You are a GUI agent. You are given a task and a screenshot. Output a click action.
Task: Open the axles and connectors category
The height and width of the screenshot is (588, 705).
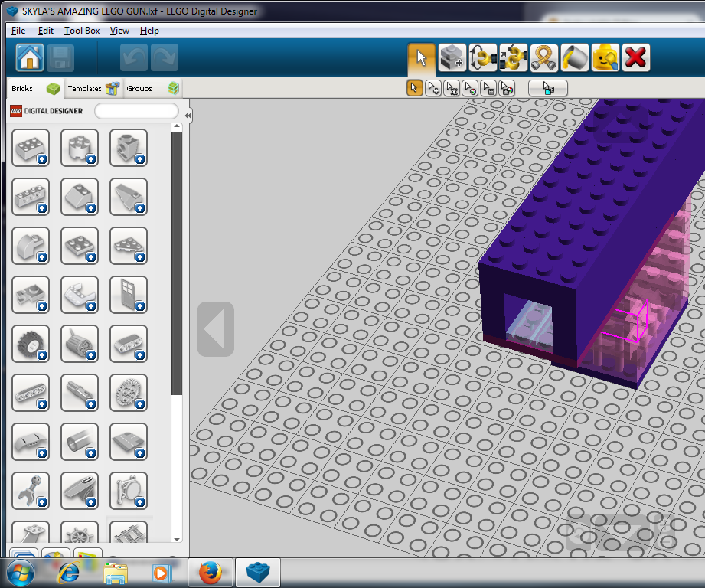(80, 393)
